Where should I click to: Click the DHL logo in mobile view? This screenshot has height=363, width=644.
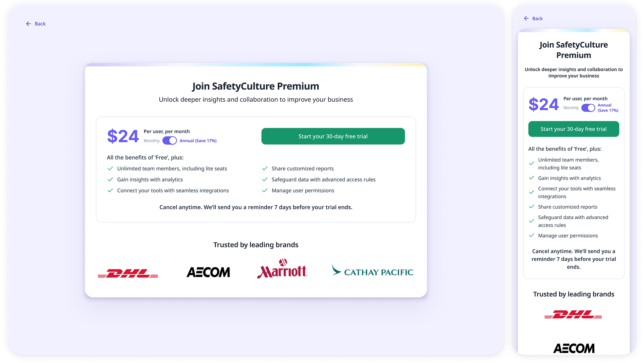click(573, 315)
